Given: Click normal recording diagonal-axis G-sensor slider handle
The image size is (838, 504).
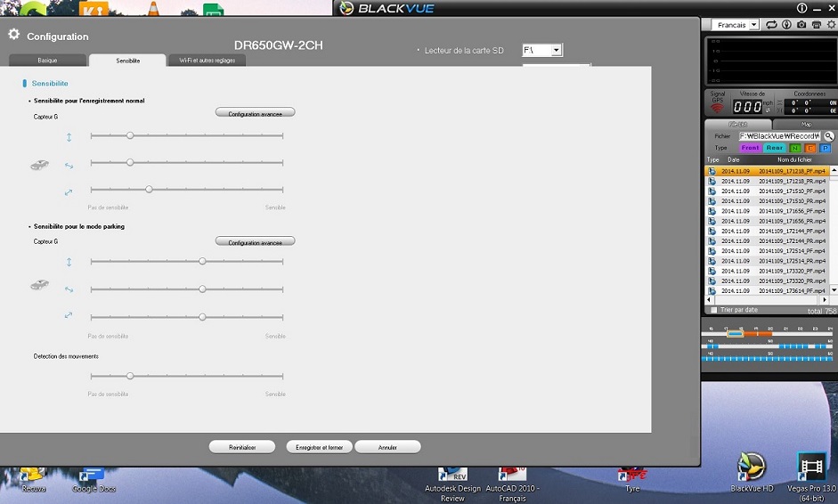Looking at the screenshot, I should pos(149,189).
